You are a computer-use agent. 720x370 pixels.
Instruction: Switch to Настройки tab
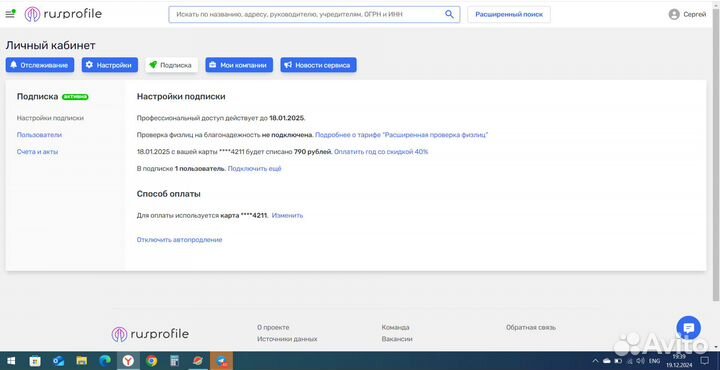(x=110, y=65)
